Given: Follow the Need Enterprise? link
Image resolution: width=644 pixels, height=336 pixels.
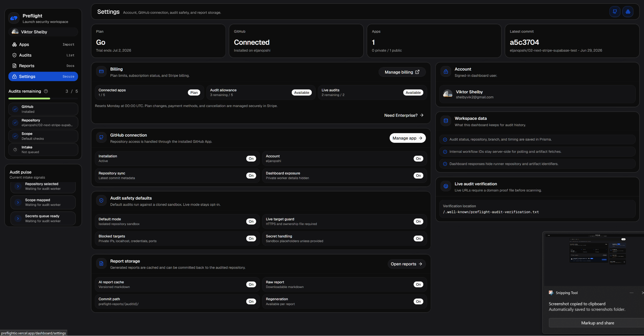Looking at the screenshot, I should tap(404, 116).
